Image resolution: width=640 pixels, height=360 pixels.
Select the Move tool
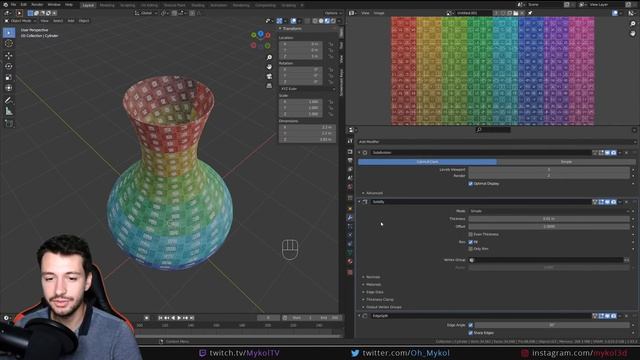9,56
